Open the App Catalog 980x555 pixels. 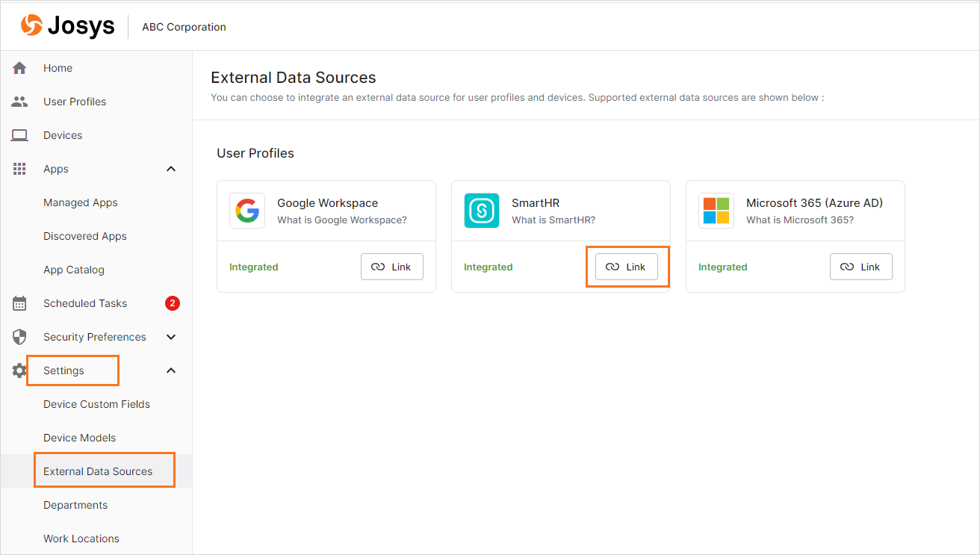point(74,270)
